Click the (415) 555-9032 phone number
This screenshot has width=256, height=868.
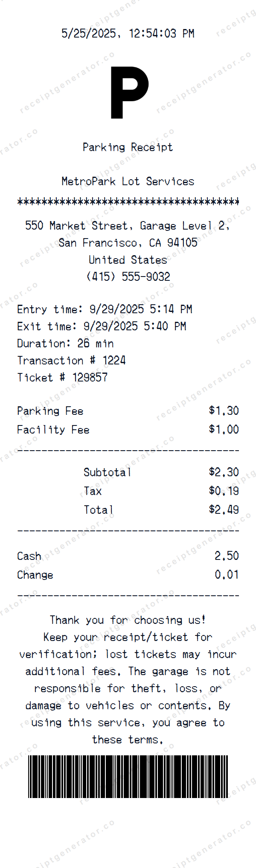(128, 277)
